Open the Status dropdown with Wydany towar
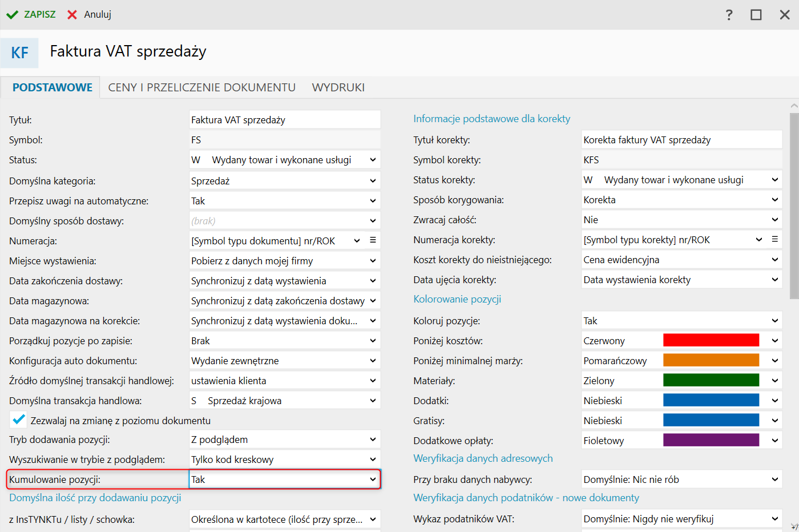This screenshot has height=532, width=799. tap(285, 160)
